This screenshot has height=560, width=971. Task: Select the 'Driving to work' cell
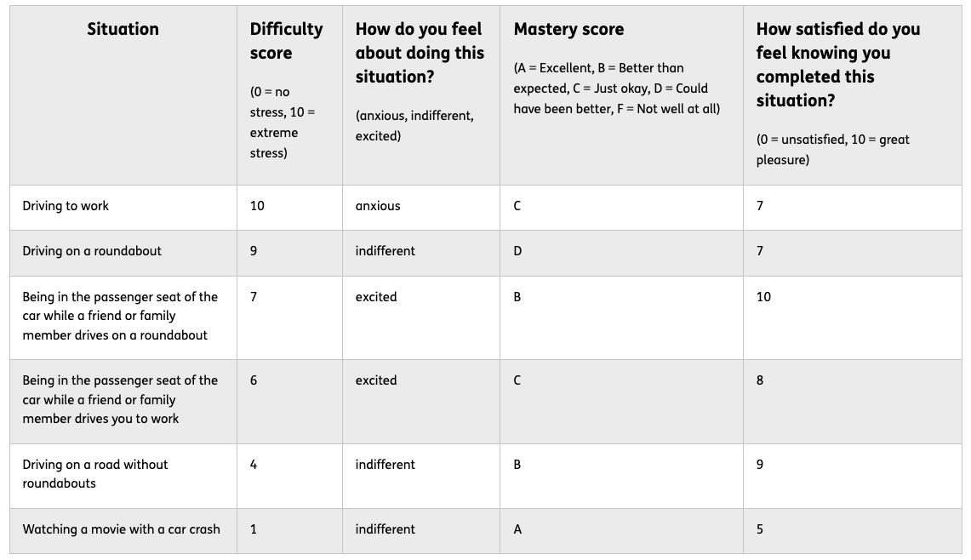tap(123, 208)
